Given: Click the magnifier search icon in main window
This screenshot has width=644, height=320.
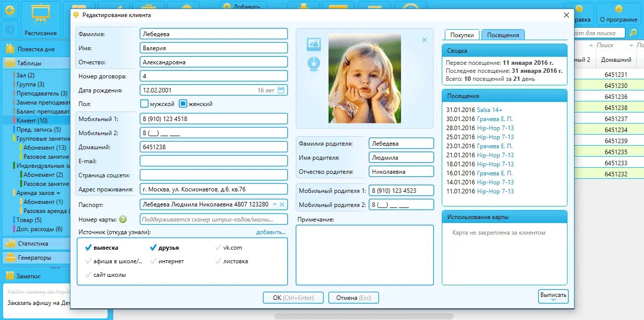Looking at the screenshot, I should [x=633, y=33].
